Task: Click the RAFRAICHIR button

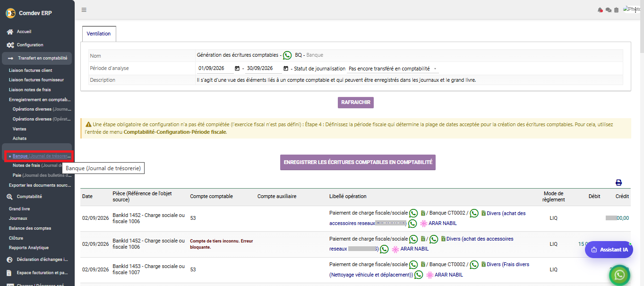Action: pyautogui.click(x=356, y=103)
